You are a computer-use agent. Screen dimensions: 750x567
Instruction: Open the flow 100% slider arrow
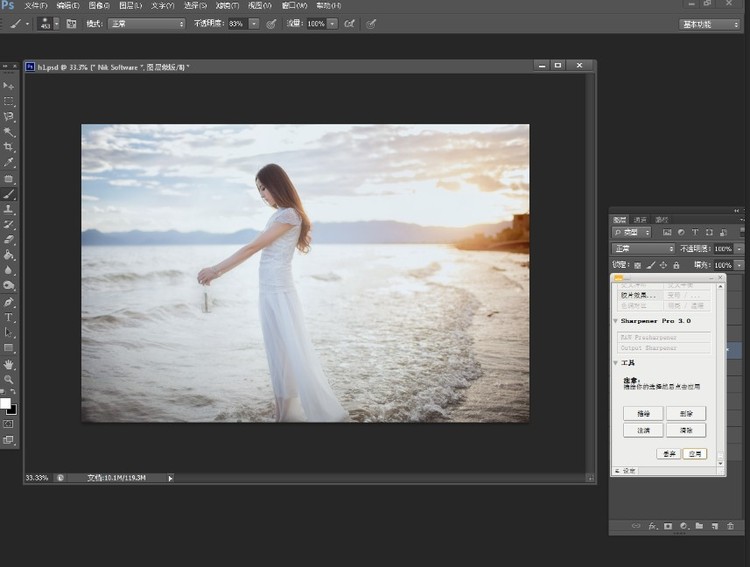point(332,23)
